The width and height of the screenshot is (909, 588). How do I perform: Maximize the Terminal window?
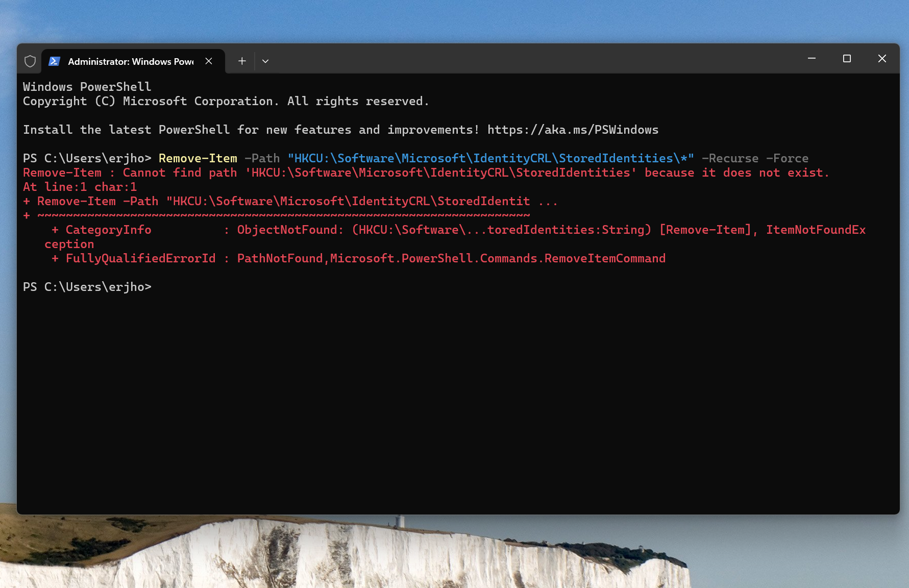click(x=847, y=59)
